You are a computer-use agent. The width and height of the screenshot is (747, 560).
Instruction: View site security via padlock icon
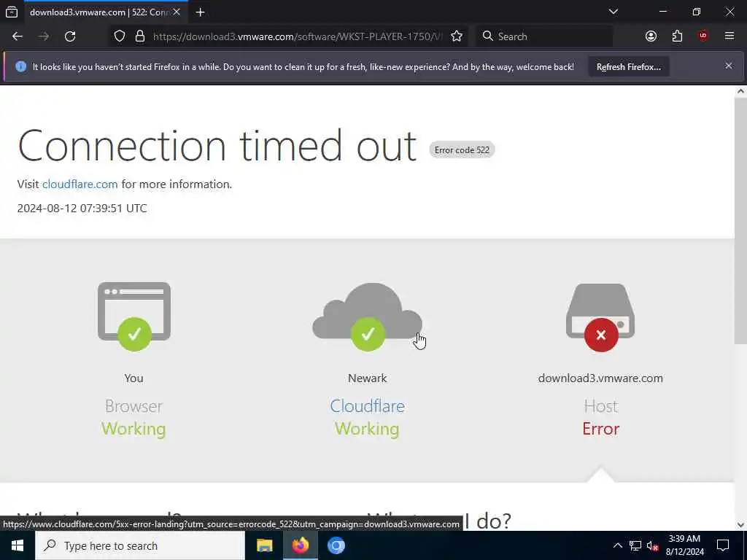(x=140, y=36)
